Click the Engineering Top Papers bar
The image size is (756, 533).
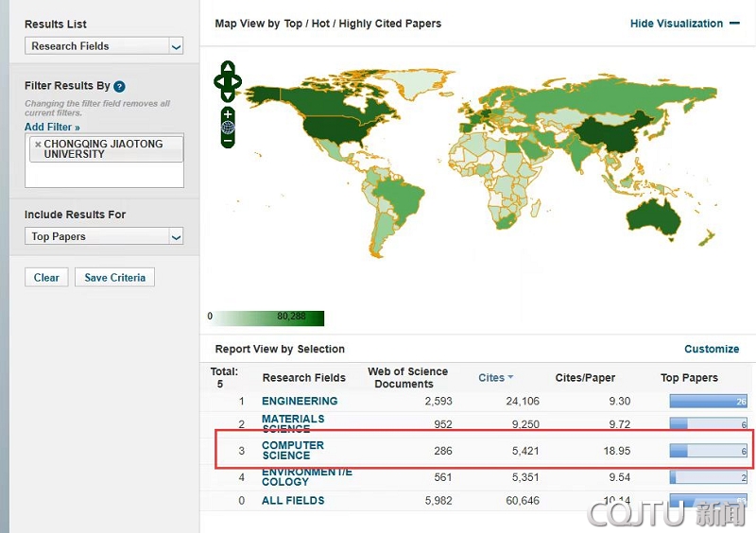tap(709, 401)
